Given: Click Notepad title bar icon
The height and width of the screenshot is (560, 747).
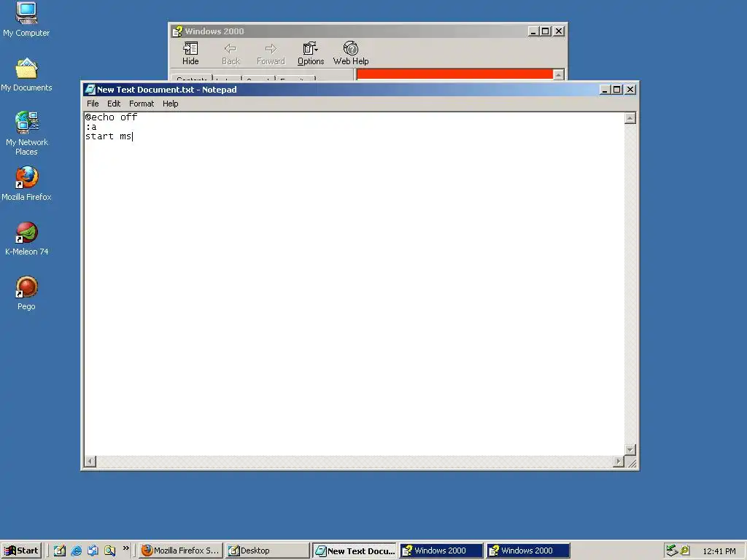Looking at the screenshot, I should [90, 90].
